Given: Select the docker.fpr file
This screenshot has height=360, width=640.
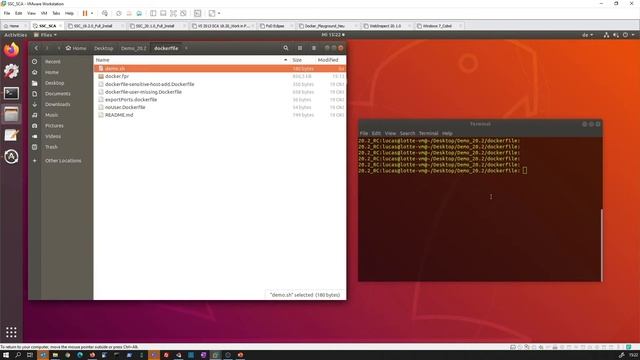Looking at the screenshot, I should 220,76.
